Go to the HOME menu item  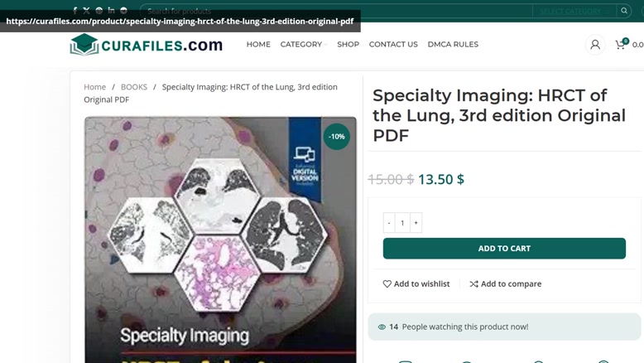pyautogui.click(x=258, y=45)
